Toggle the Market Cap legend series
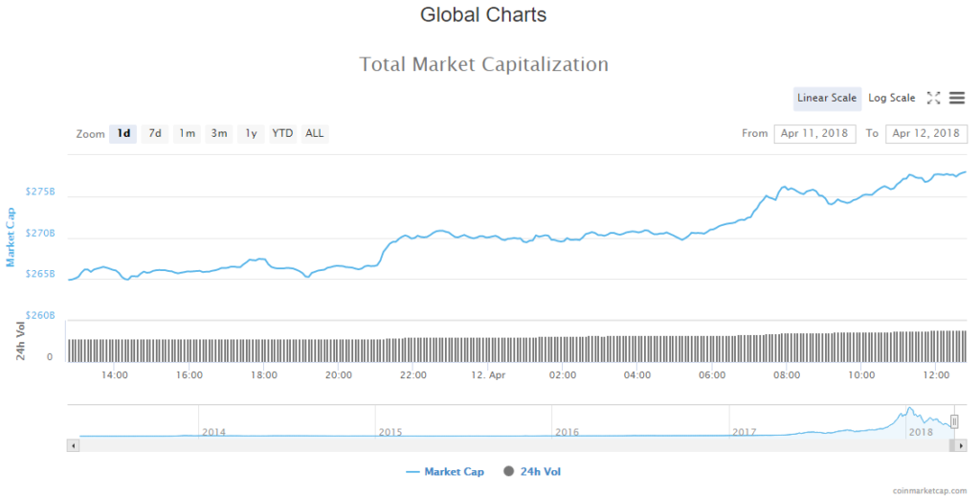This screenshot has width=980, height=497. [445, 472]
